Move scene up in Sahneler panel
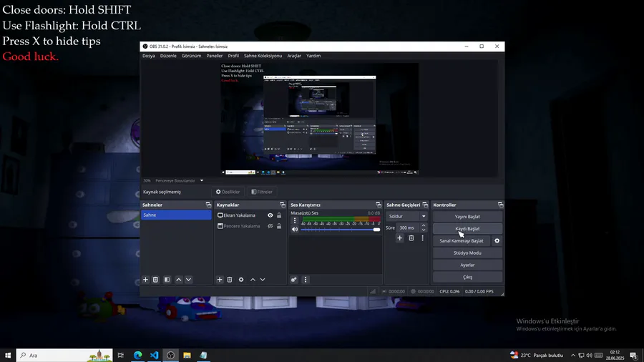The width and height of the screenshot is (644, 362). tap(179, 280)
